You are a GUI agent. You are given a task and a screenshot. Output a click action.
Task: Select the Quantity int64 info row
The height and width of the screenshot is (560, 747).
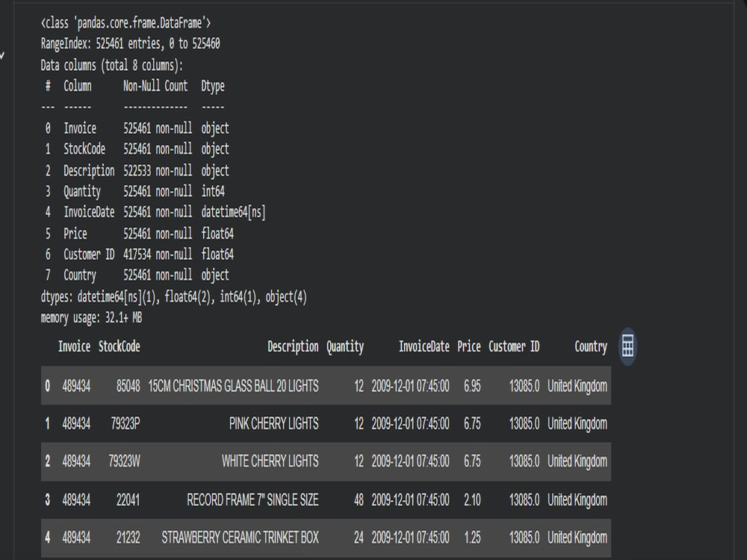[134, 191]
